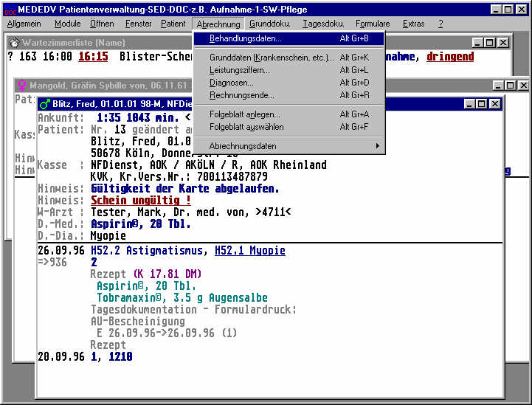Image resolution: width=532 pixels, height=405 pixels.
Task: Click 'Myopie' in D.-Dia. row
Action: (x=108, y=236)
